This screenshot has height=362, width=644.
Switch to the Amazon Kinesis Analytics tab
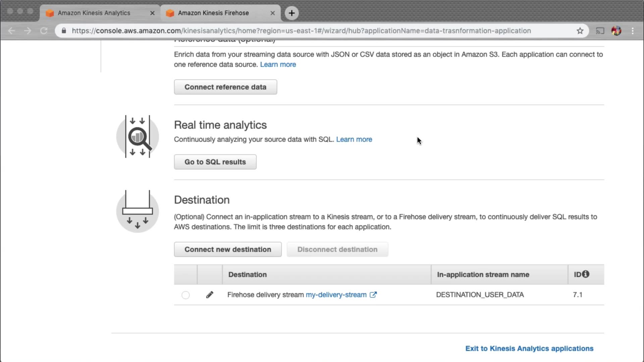pyautogui.click(x=94, y=13)
